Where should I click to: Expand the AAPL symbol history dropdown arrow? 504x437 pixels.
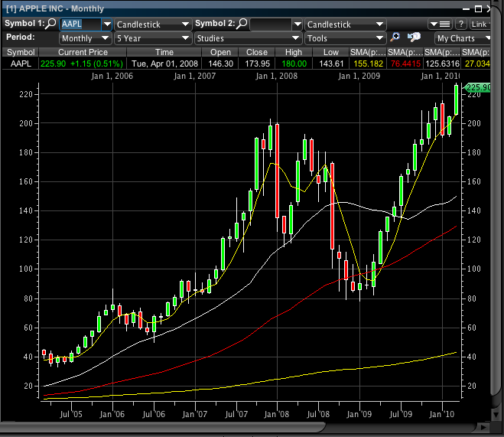tap(106, 24)
